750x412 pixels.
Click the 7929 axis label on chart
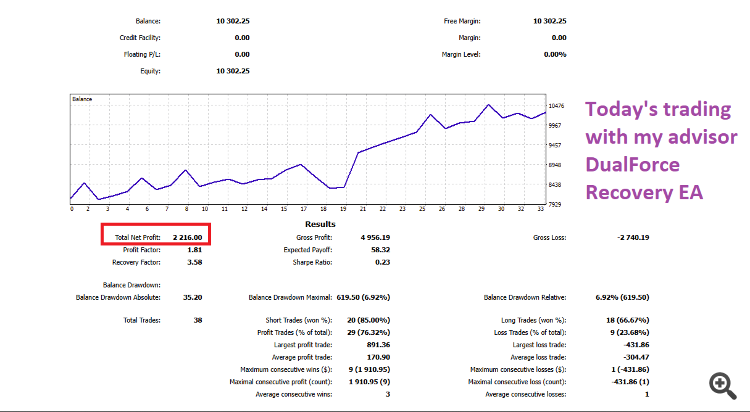556,204
